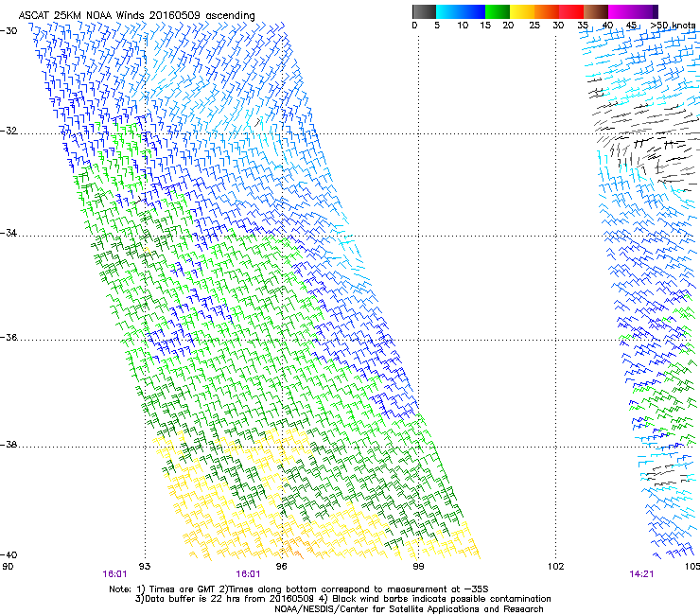Choose the red 30-35 knot legend swatch
700x615 pixels.
[571, 11]
